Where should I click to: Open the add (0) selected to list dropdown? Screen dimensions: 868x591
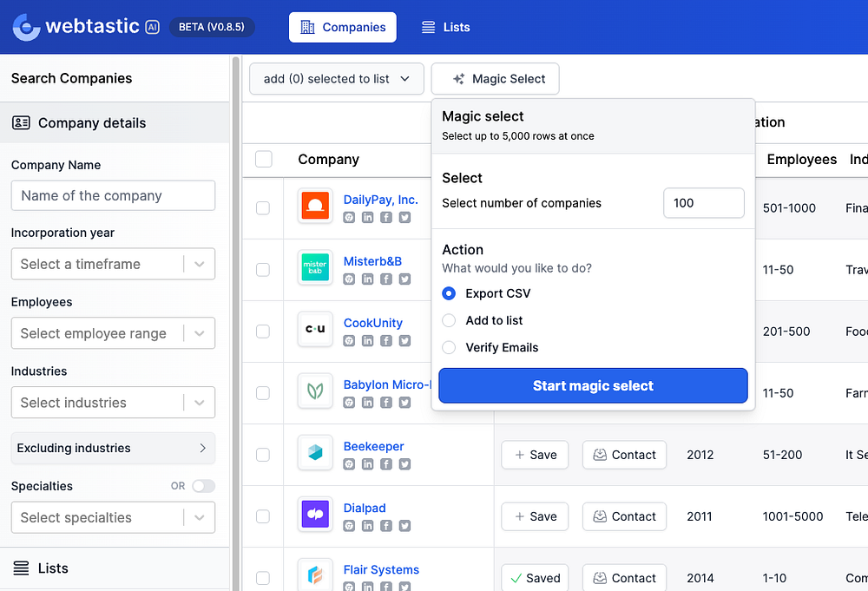coord(337,79)
